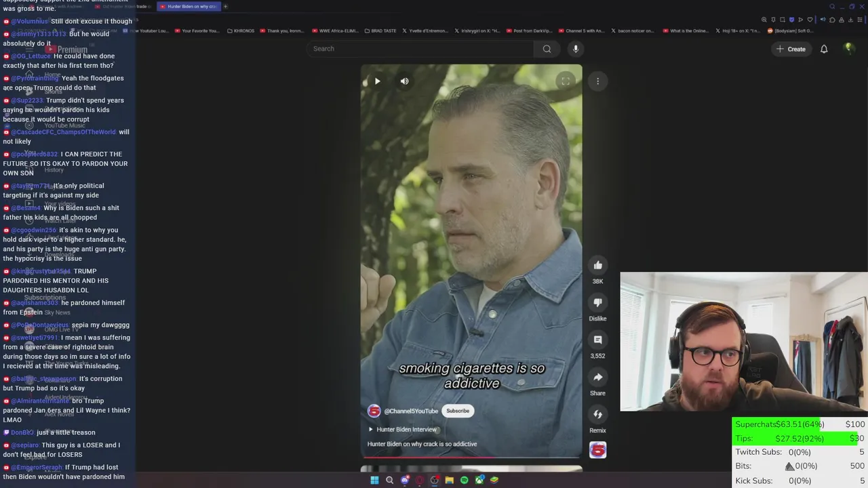Viewport: 868px width, 488px height.
Task: Click the Twitch Subs goal label
Action: click(759, 452)
